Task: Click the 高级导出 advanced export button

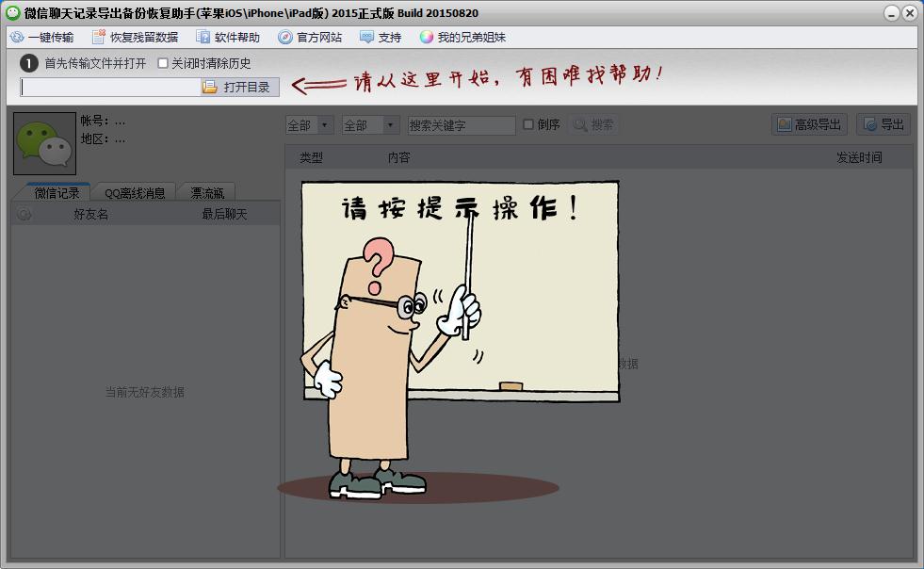Action: (810, 124)
